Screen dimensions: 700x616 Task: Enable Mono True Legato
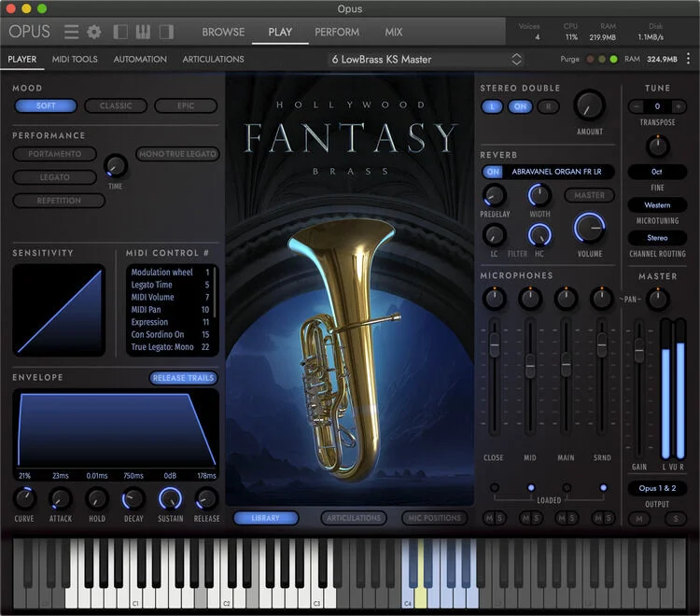[177, 154]
